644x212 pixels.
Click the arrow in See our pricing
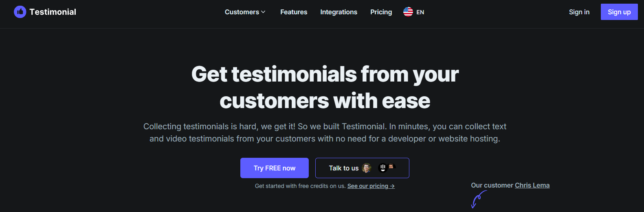tap(392, 186)
